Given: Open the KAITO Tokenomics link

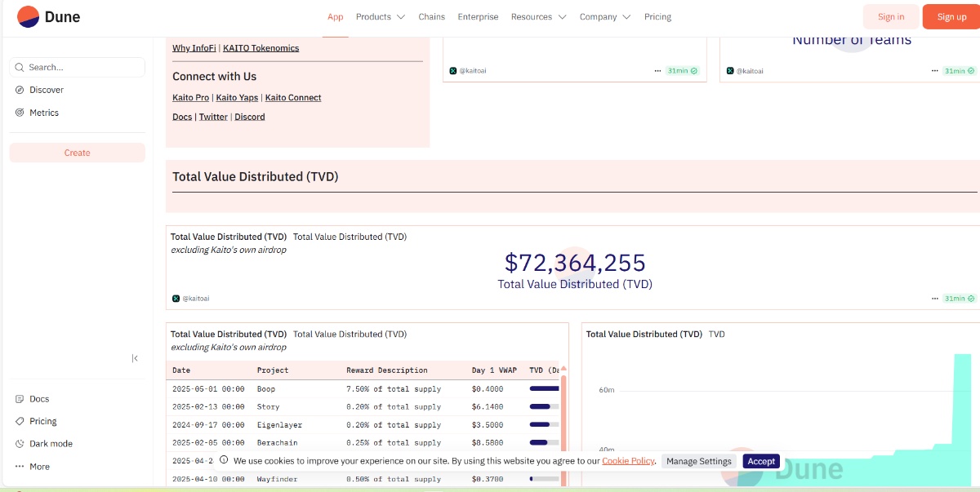Looking at the screenshot, I should pyautogui.click(x=261, y=48).
